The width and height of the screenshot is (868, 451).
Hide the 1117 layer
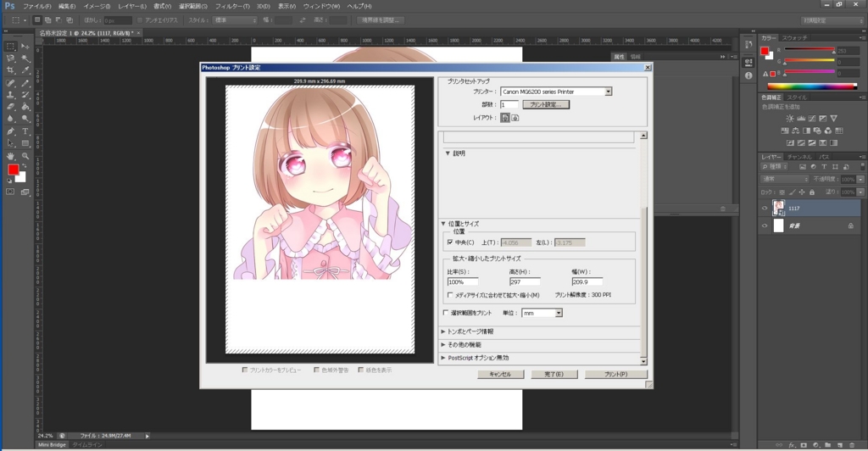pyautogui.click(x=765, y=208)
